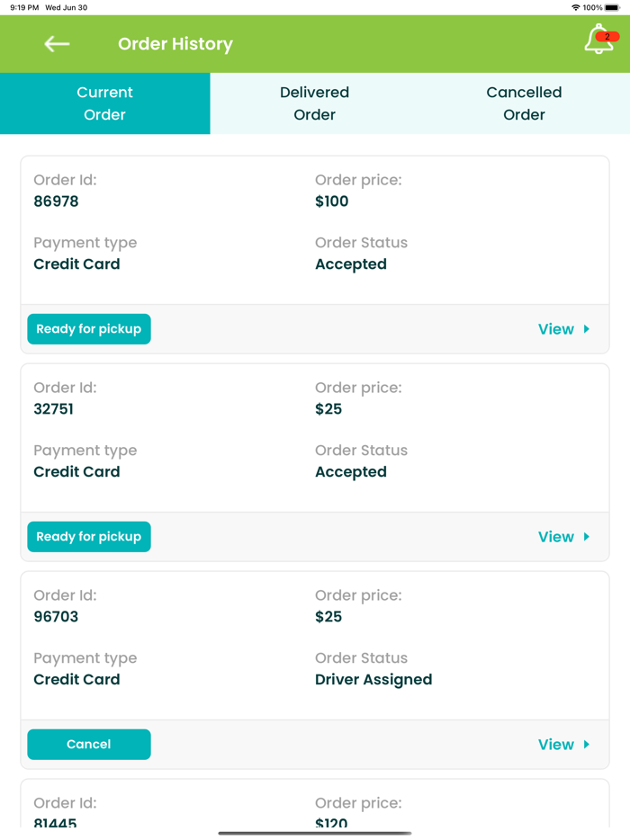Viewport: 630px width, 840px height.
Task: Tap the red badge showing 2 notifications
Action: tap(606, 35)
